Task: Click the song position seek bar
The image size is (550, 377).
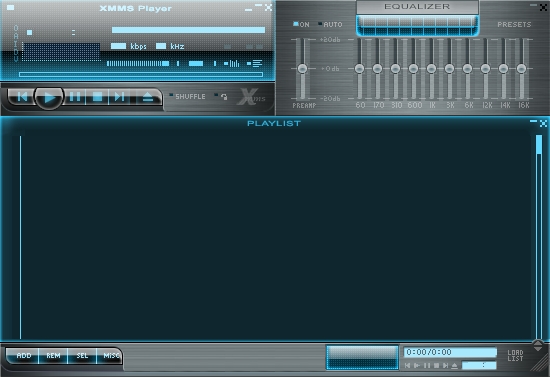Action: [x=141, y=74]
